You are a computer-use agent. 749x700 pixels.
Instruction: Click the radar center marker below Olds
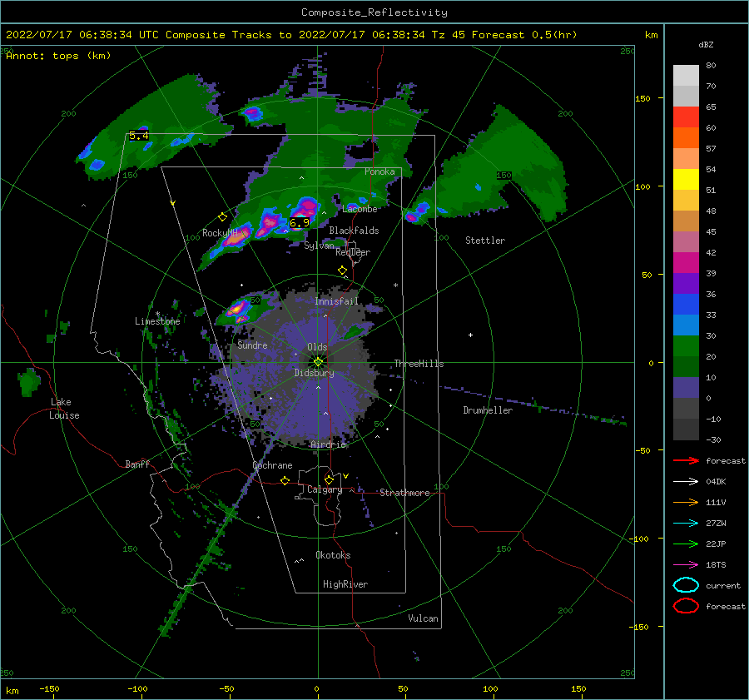[x=318, y=362]
